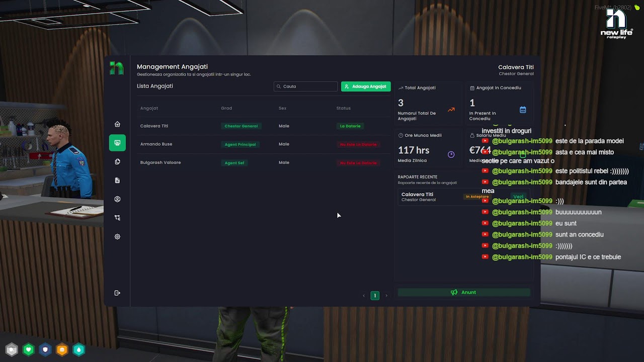Click the Sex column header
The width and height of the screenshot is (644, 362).
[x=282, y=108]
